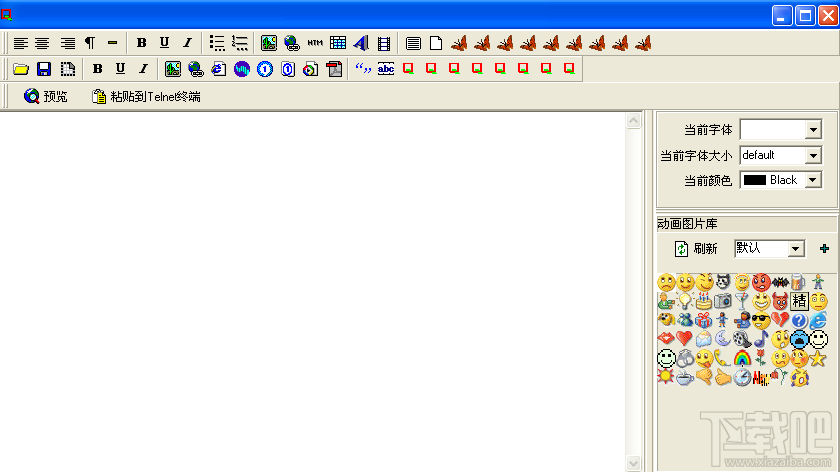
Task: Insert the red angry face emoticon
Action: pos(761,282)
